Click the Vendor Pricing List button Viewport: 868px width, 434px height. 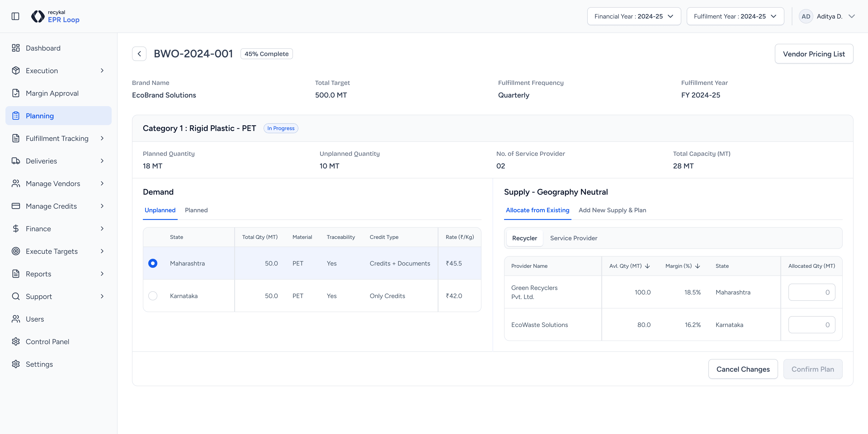(814, 54)
